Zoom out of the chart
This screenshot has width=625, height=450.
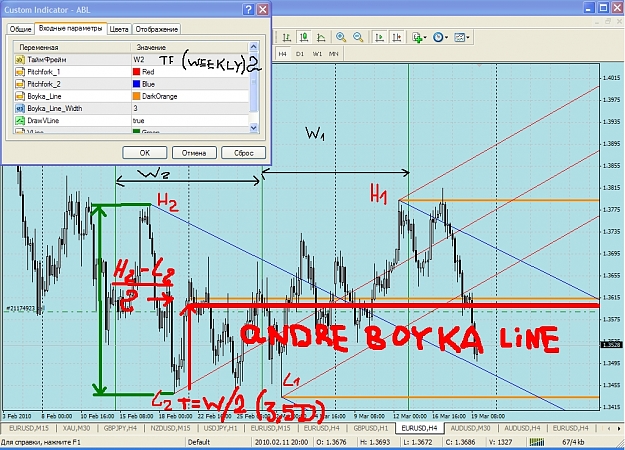[358, 37]
